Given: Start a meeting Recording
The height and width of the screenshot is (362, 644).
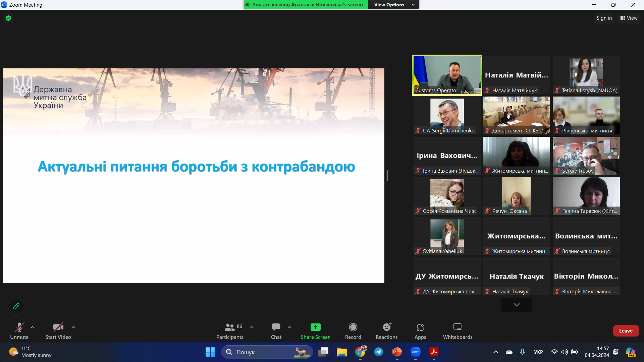Looking at the screenshot, I should point(353,330).
